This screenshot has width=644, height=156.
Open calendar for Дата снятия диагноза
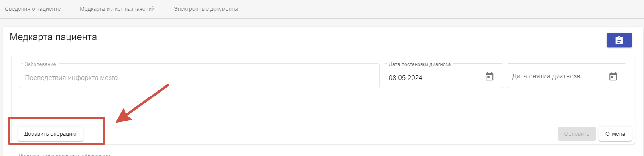(x=613, y=76)
